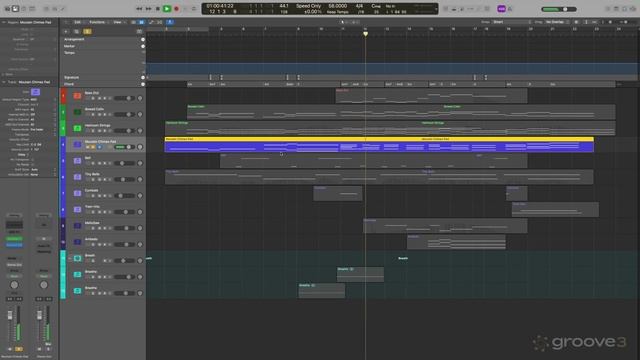Toggle the MIDI In button in Tracks toolbar
This screenshot has height=360, width=640.
coord(170,22)
